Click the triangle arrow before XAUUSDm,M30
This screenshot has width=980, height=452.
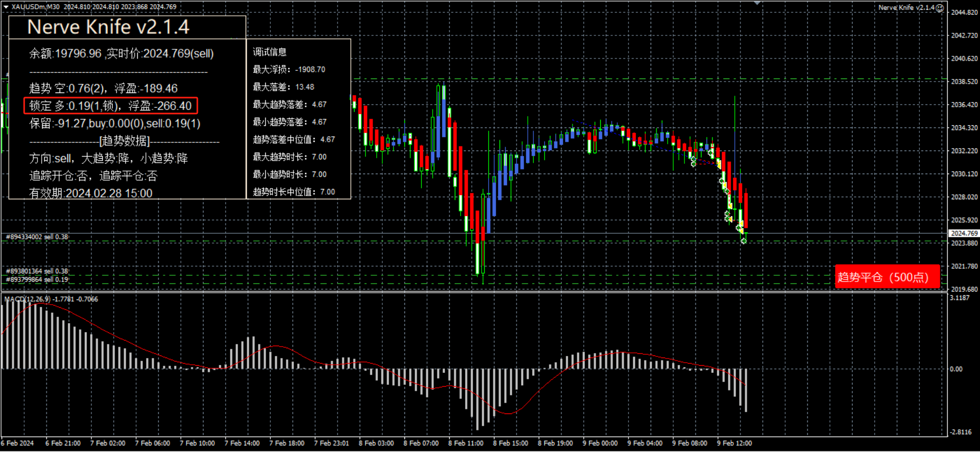(x=6, y=7)
